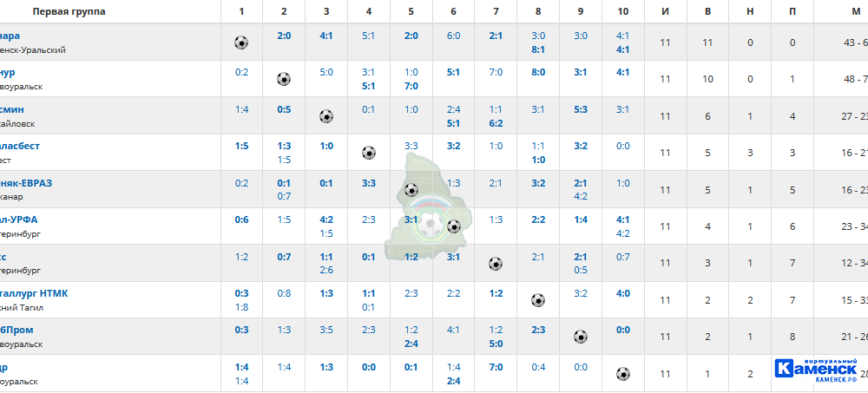Viewport: 868px width, 393px height.
Task: Open the 6:2 match result in column 7
Action: pos(496,123)
